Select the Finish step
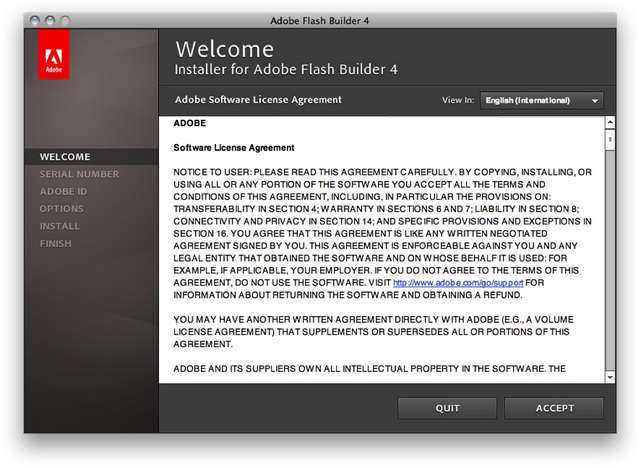This screenshot has width=640, height=468. pyautogui.click(x=56, y=243)
